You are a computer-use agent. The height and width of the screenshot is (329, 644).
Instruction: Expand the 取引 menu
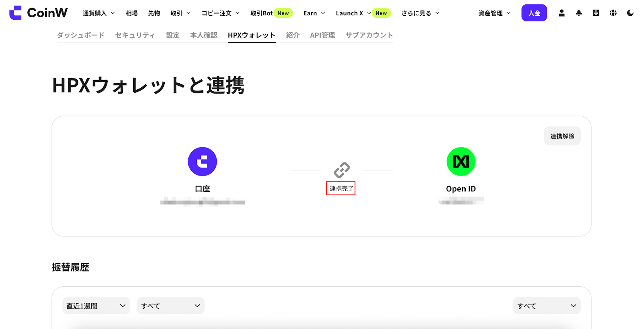click(x=180, y=13)
